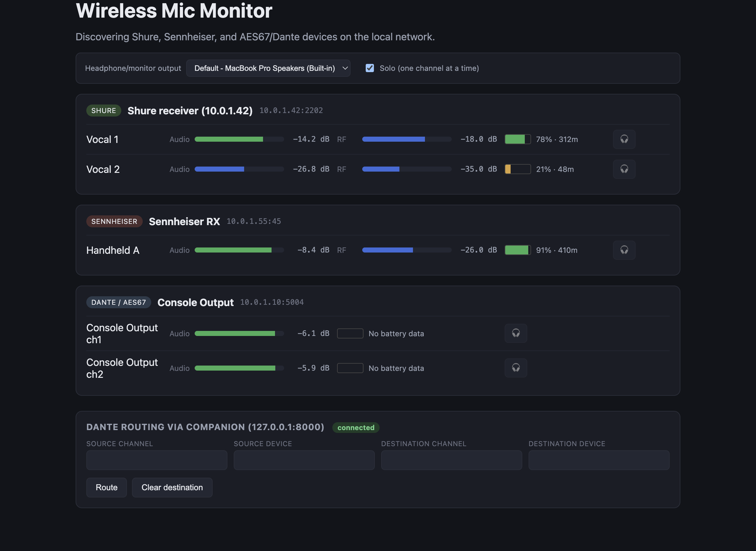Click the Handheld A audio level meter
The width and height of the screenshot is (756, 551).
(x=239, y=250)
